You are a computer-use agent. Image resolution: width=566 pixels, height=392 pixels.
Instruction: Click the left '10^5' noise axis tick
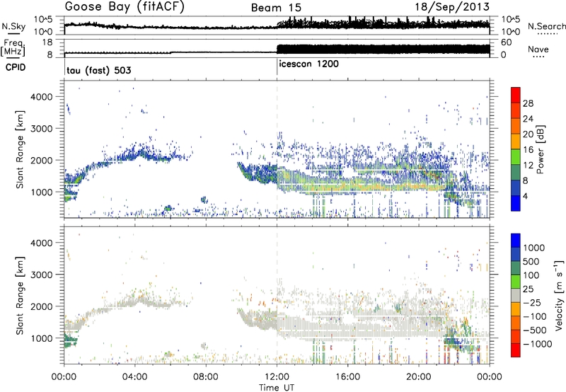[43, 20]
